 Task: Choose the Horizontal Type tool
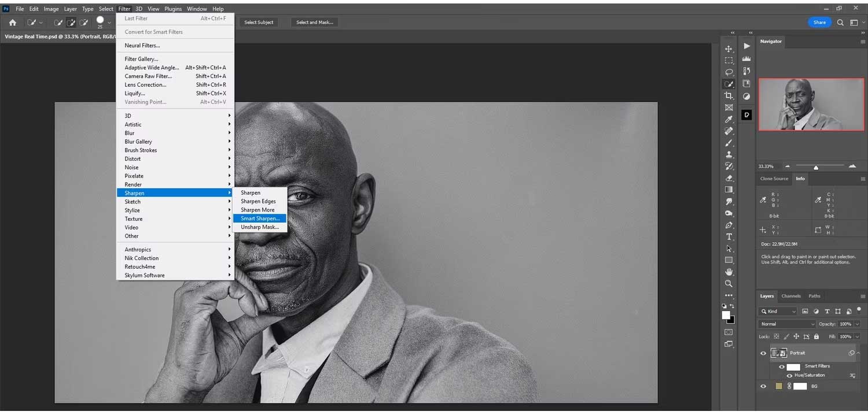(x=729, y=237)
